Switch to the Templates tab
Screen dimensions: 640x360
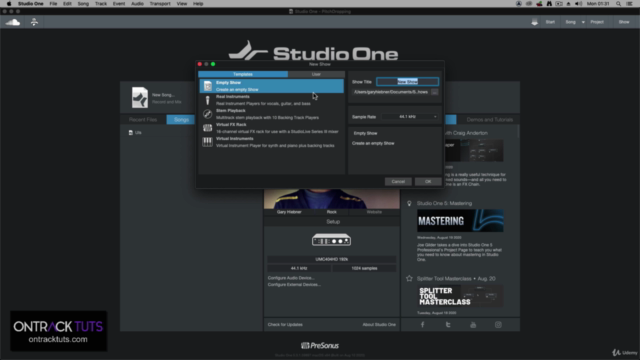243,74
